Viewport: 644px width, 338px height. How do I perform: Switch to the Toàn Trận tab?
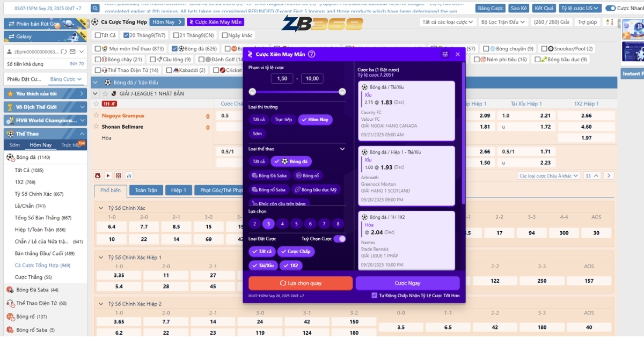pyautogui.click(x=146, y=190)
